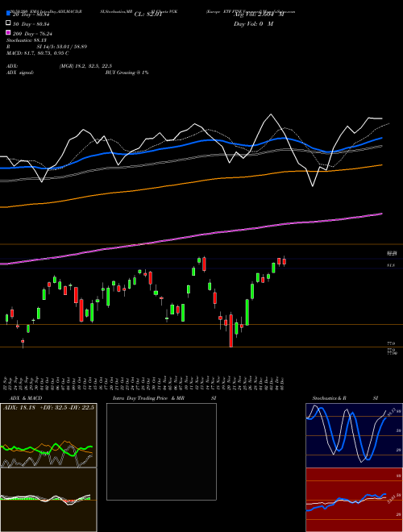The image size is (403, 532).
Task: Click the 'Stochastics & R' panel title
Action: click(330, 398)
